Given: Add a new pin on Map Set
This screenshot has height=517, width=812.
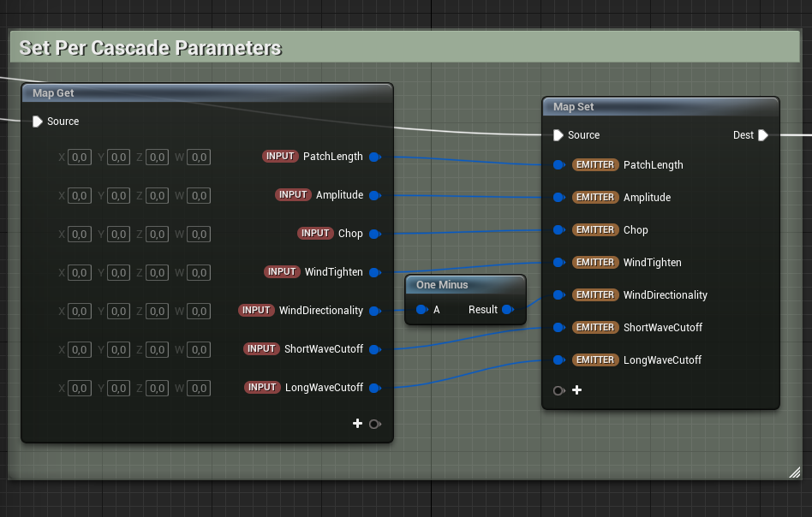Looking at the screenshot, I should coord(576,390).
